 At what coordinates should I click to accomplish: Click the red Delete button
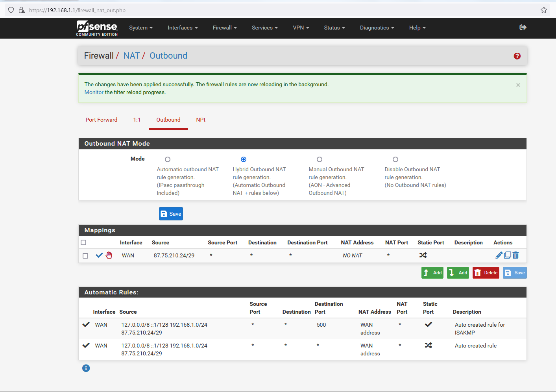[486, 273]
